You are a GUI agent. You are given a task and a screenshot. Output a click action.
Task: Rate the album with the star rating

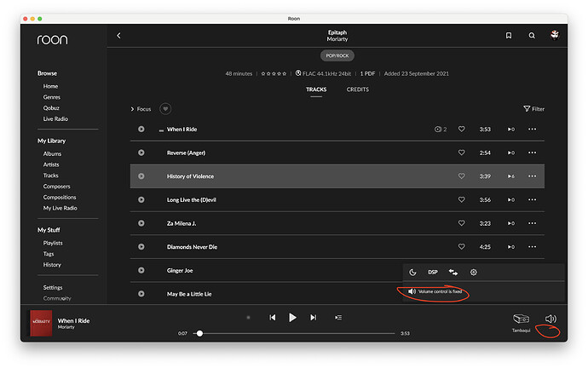point(274,74)
